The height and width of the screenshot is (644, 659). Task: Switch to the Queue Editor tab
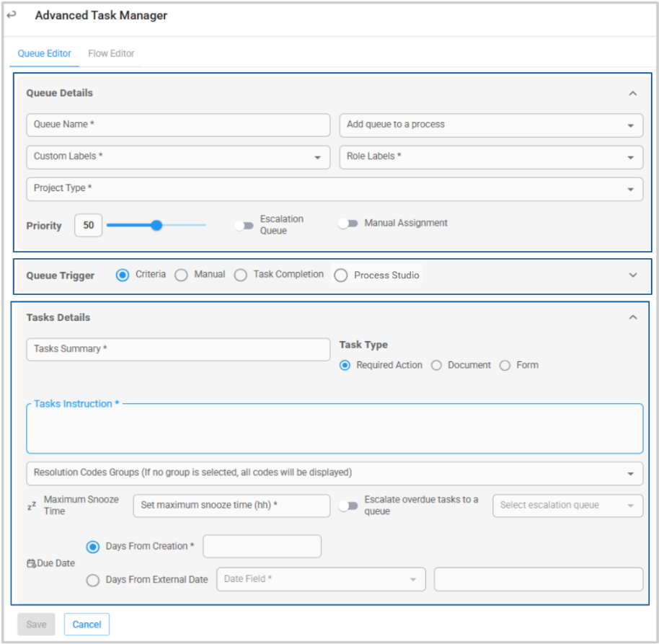coord(45,53)
